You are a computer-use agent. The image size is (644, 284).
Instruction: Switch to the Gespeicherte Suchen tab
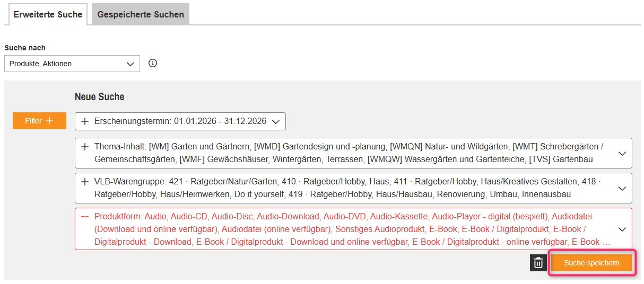click(x=141, y=14)
